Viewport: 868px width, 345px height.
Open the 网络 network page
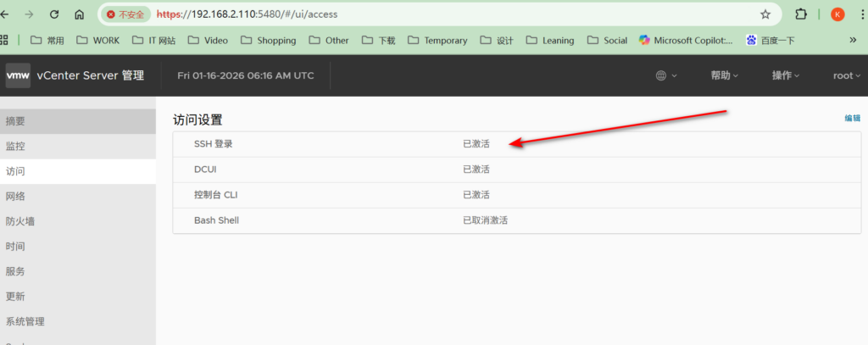click(x=15, y=196)
